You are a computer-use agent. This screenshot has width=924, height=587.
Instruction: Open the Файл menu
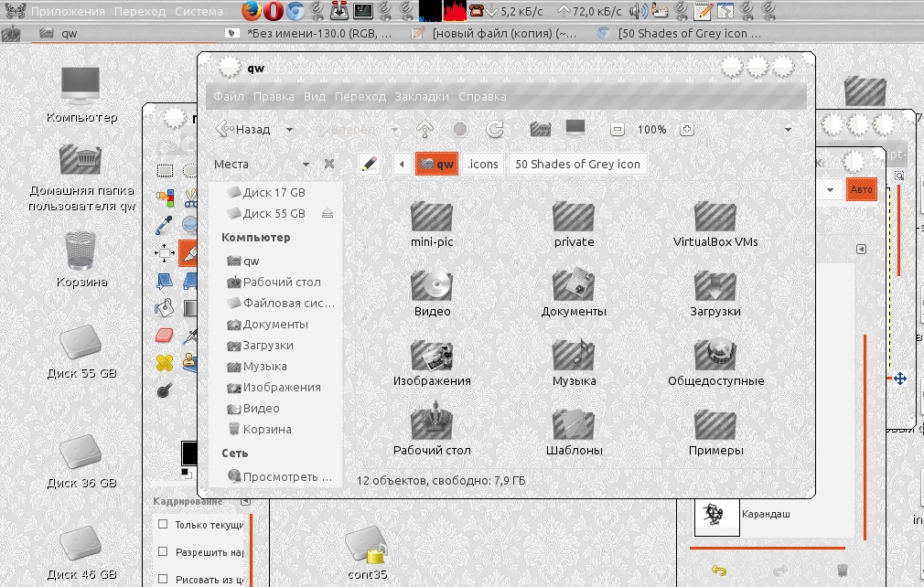point(229,97)
